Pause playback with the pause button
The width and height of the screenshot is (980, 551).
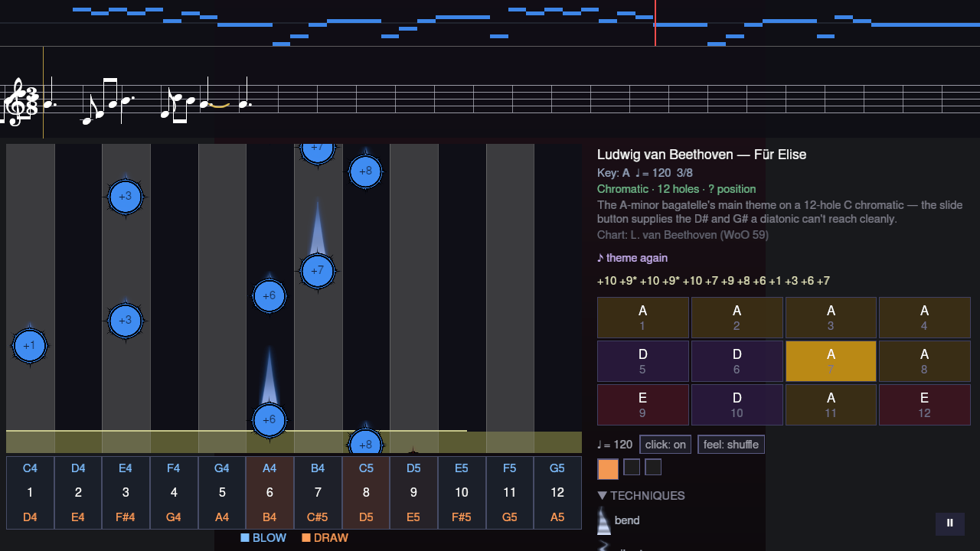[949, 523]
